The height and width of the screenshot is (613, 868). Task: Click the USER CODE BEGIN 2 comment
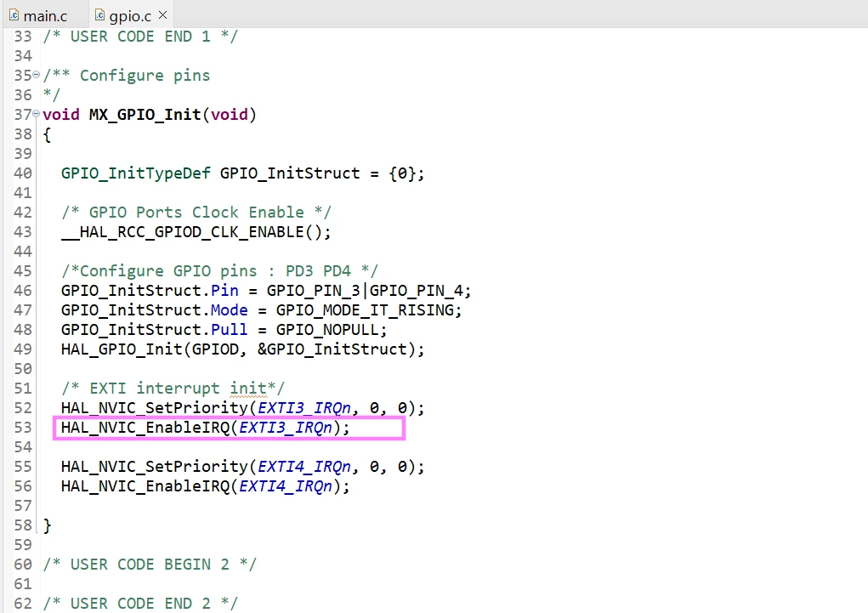coord(150,565)
